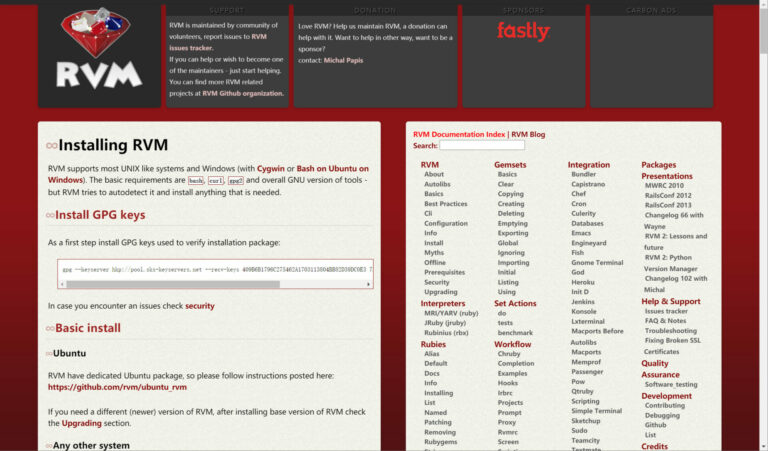768x451 pixels.
Task: Click anchor icon beside Install GPG keys
Action: pos(50,215)
